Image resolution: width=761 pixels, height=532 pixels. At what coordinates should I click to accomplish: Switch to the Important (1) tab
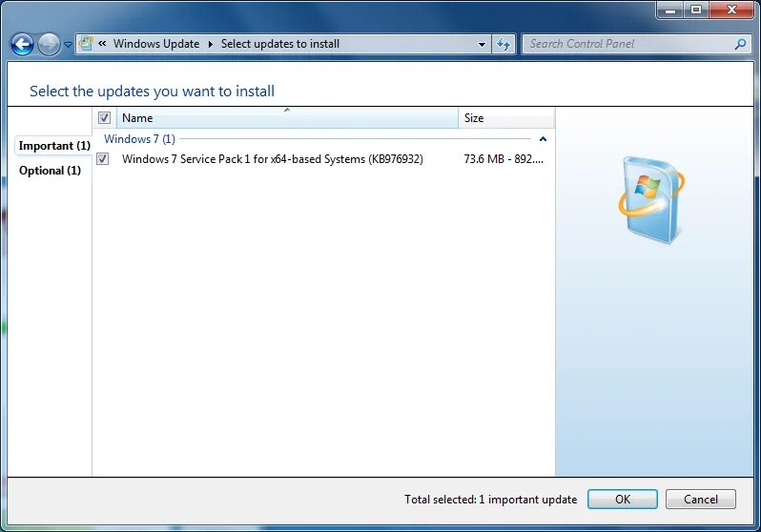pyautogui.click(x=54, y=146)
